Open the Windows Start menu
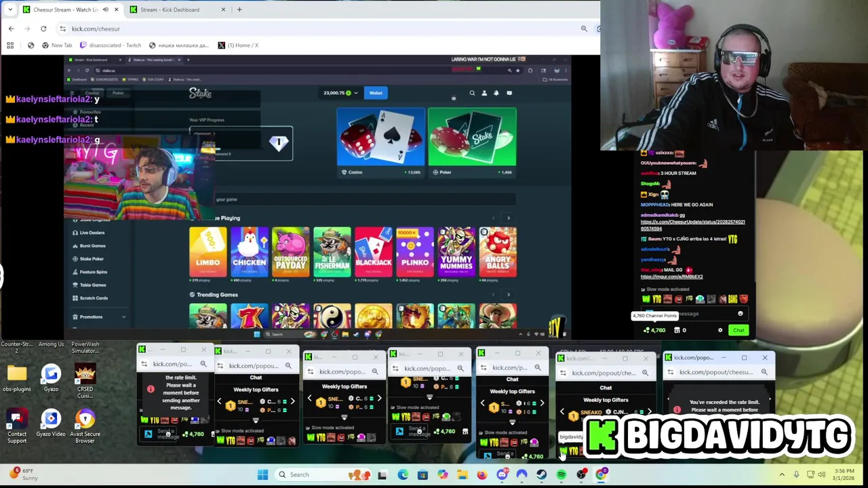This screenshot has height=488, width=868. tap(262, 474)
